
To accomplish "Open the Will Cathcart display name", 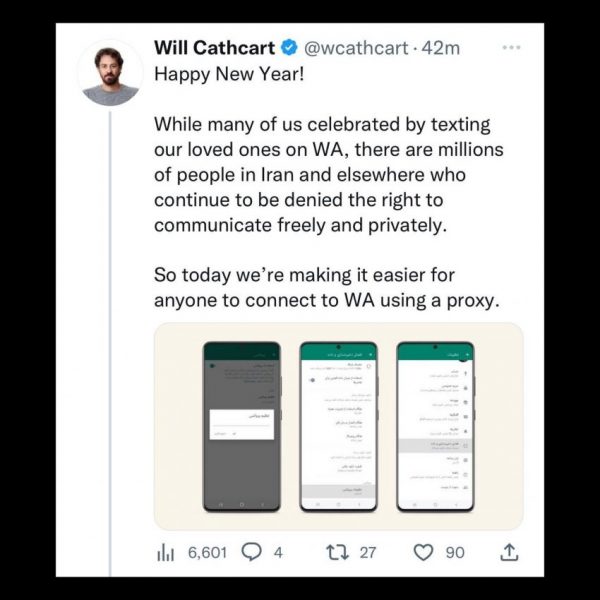I will [214, 48].
